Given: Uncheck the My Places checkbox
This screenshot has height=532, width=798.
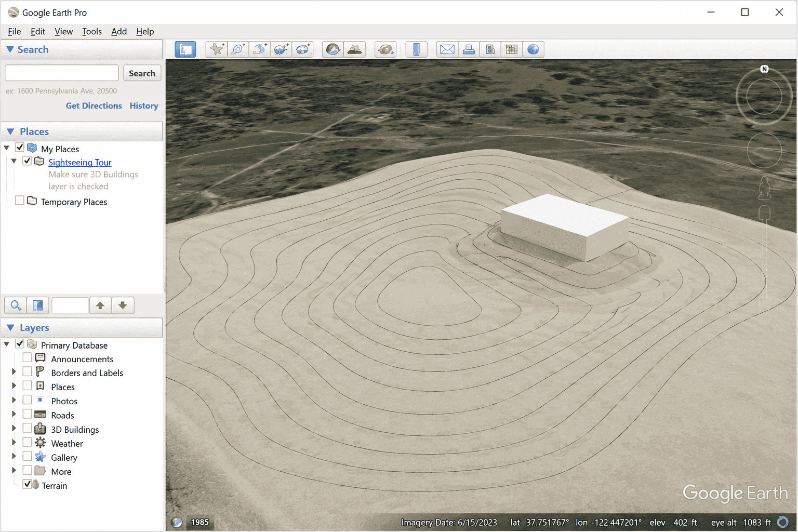Looking at the screenshot, I should pyautogui.click(x=20, y=148).
